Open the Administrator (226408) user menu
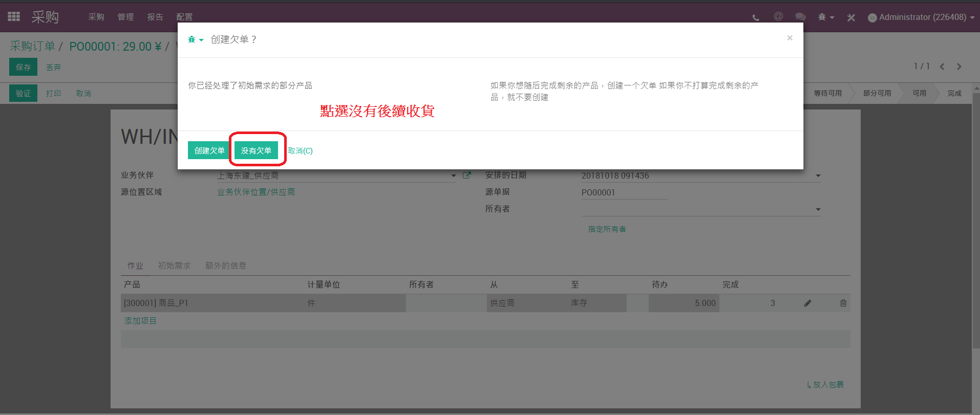The height and width of the screenshot is (415, 980). pyautogui.click(x=921, y=17)
